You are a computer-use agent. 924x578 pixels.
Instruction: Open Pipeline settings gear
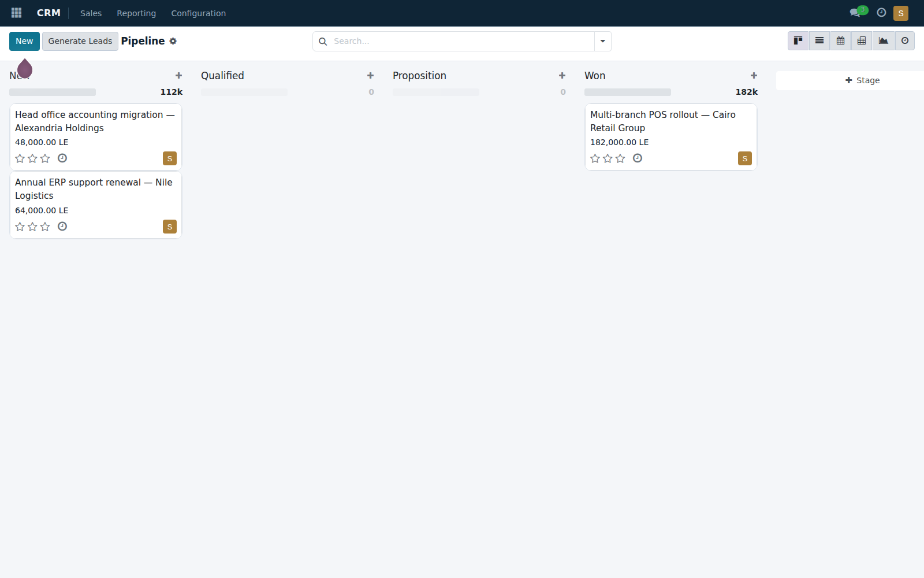[173, 41]
